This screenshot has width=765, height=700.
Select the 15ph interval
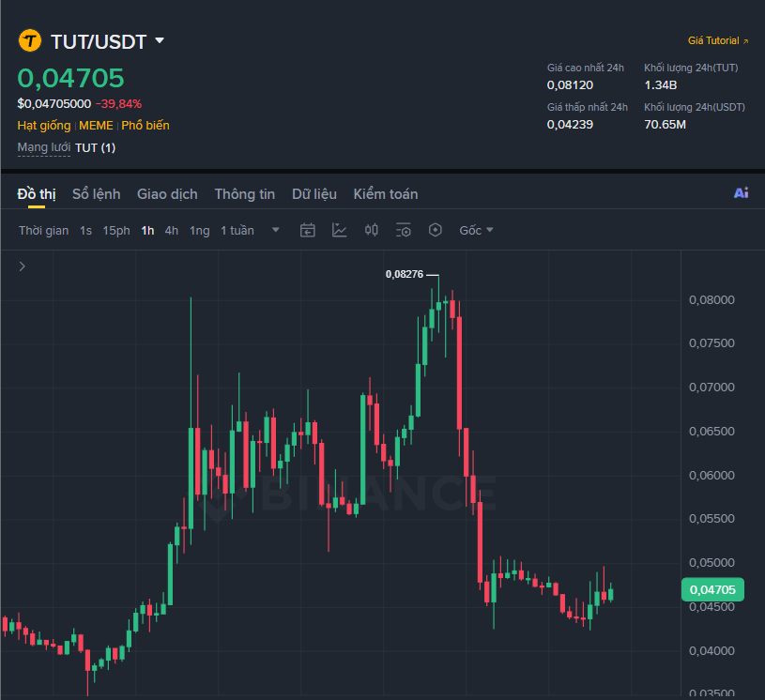pyautogui.click(x=116, y=230)
